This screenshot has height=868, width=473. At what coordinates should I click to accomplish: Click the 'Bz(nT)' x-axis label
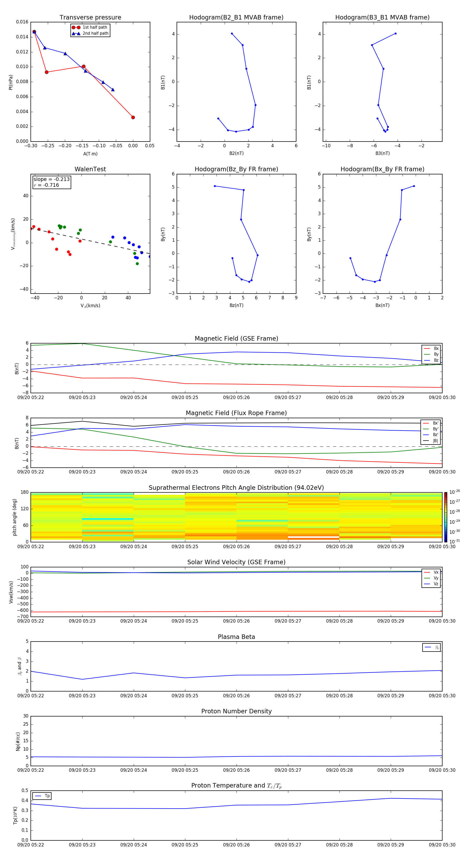[236, 305]
